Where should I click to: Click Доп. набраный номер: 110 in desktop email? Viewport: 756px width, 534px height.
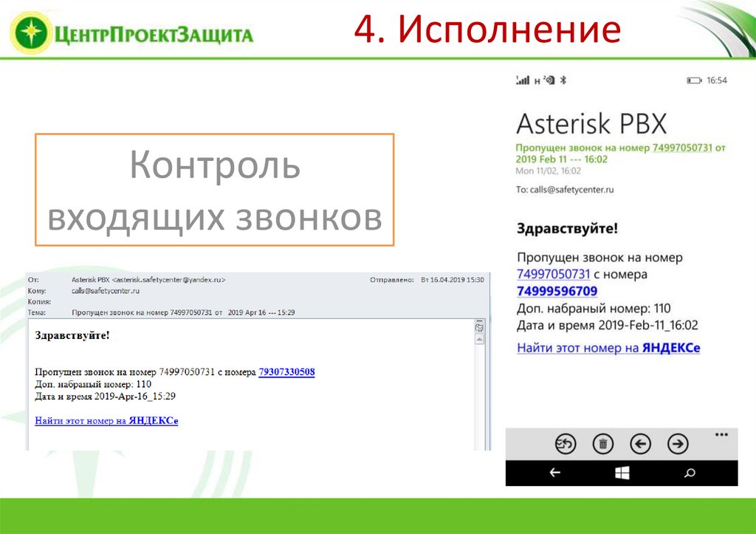coord(93,385)
